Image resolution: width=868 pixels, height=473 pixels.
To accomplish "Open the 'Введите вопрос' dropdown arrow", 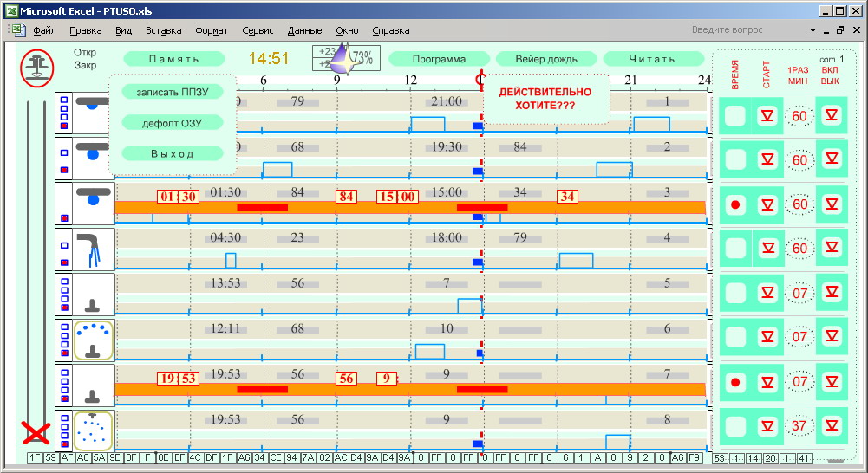I will [813, 30].
